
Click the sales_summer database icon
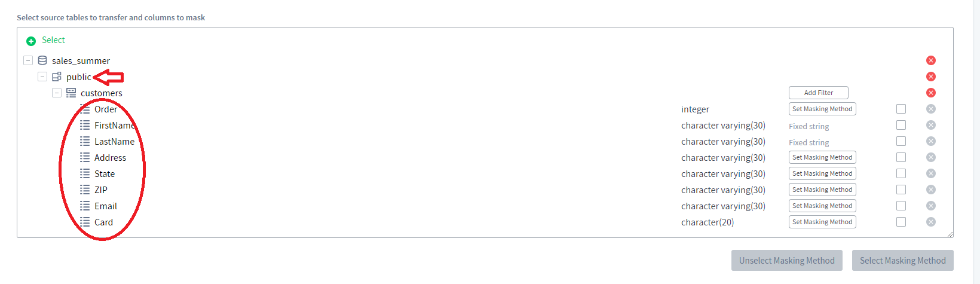(42, 60)
